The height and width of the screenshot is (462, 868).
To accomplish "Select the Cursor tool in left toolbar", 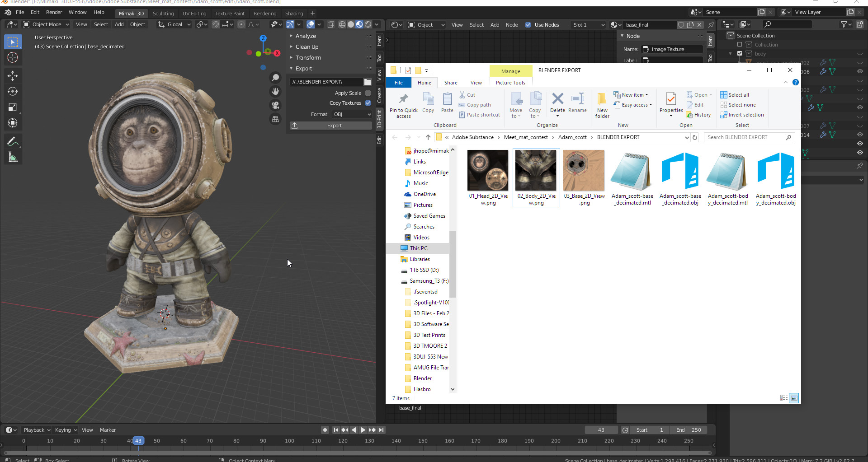I will 13,58.
